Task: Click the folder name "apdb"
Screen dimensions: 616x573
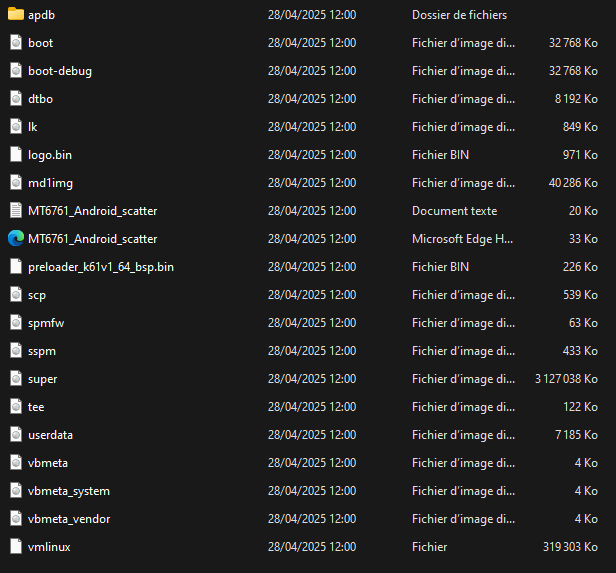Action: 41,15
